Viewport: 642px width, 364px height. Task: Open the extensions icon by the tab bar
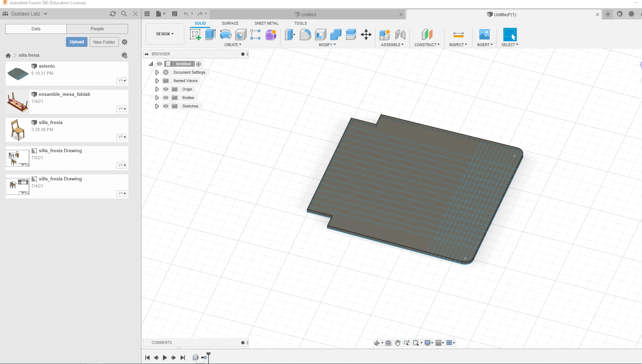pyautogui.click(x=620, y=14)
